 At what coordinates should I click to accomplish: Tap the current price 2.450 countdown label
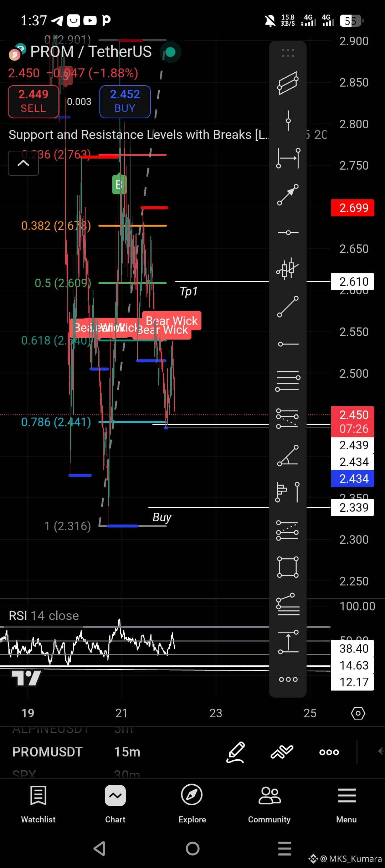[353, 422]
